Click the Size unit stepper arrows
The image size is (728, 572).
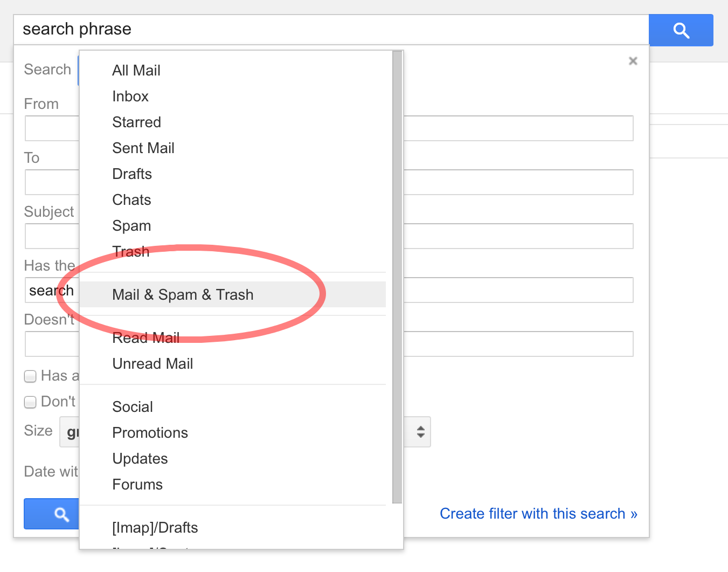[x=419, y=431]
